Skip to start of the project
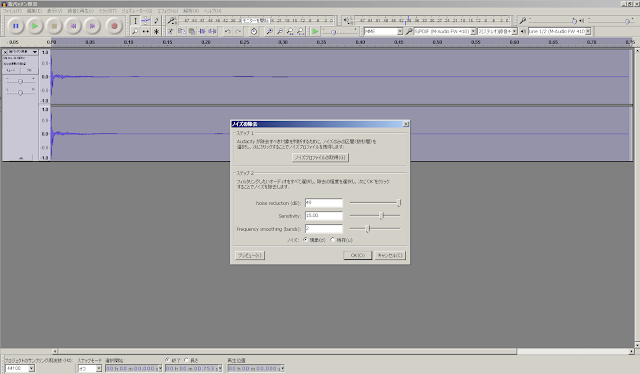 [x=73, y=26]
